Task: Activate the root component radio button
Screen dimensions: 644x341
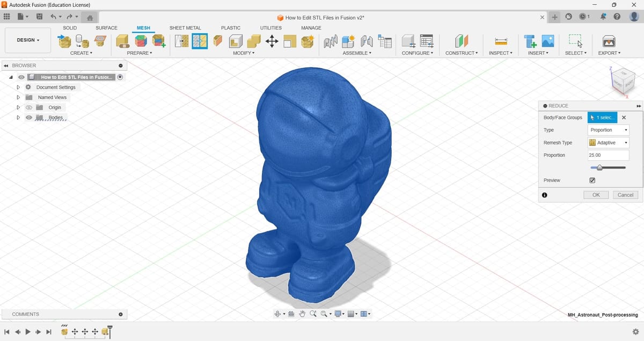Action: [x=120, y=77]
